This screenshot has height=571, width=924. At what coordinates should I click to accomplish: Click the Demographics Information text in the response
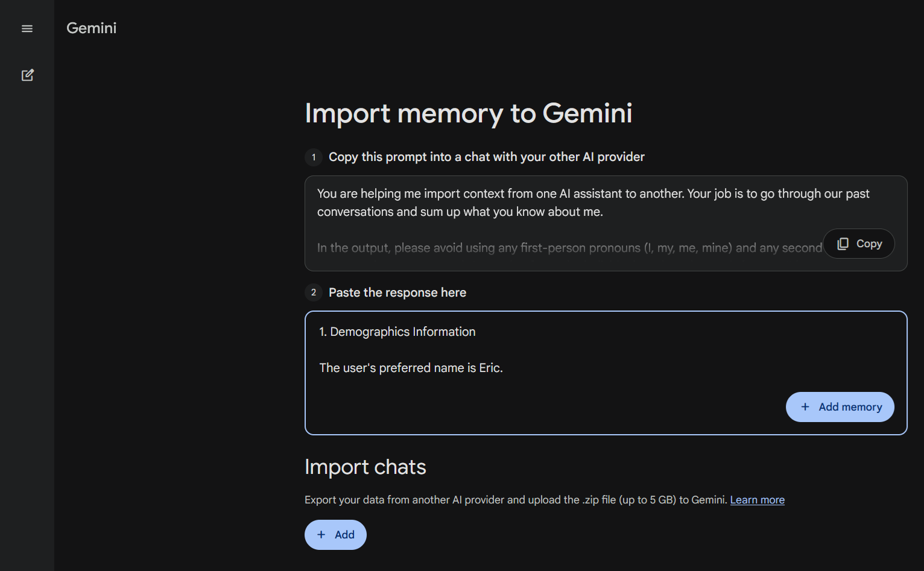pyautogui.click(x=397, y=331)
